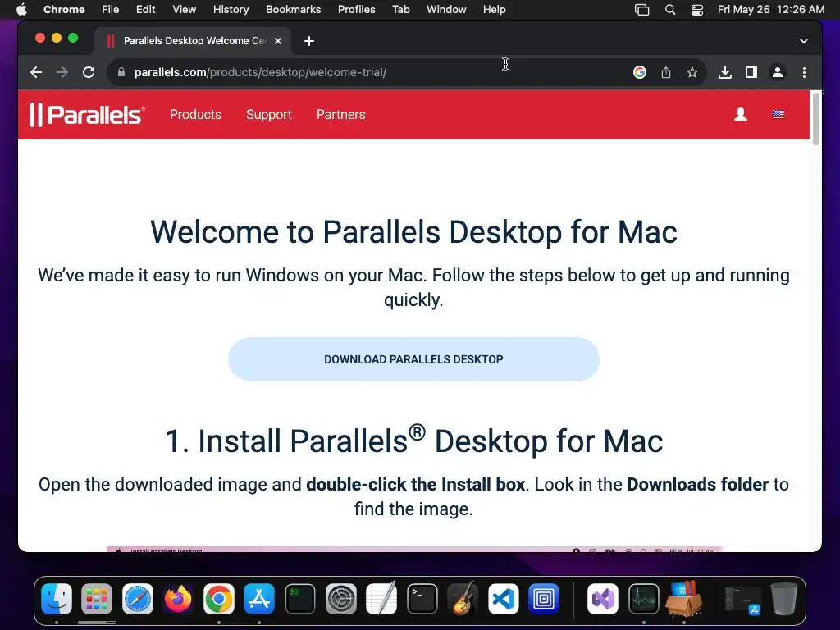Go back to previous page
The image size is (840, 630).
(36, 72)
